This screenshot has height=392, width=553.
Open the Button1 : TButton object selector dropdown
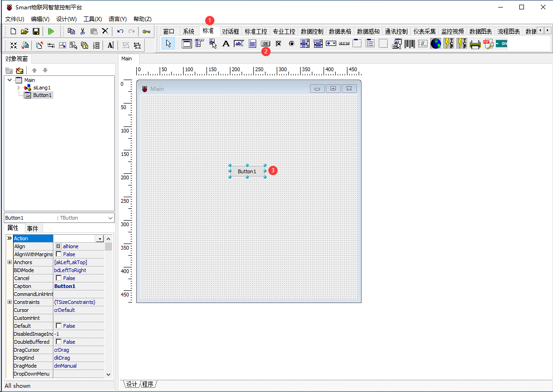tap(111, 218)
